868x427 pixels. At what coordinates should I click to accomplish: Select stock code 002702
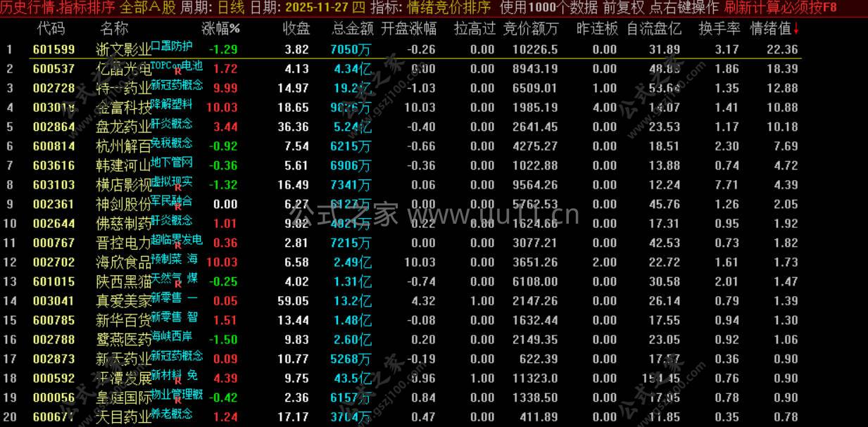[x=54, y=262]
